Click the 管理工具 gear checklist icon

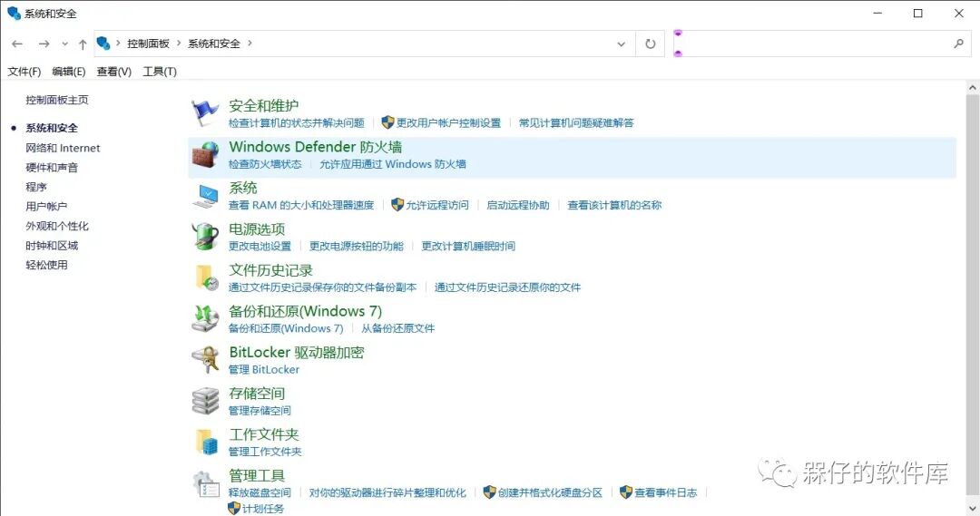pyautogui.click(x=205, y=483)
